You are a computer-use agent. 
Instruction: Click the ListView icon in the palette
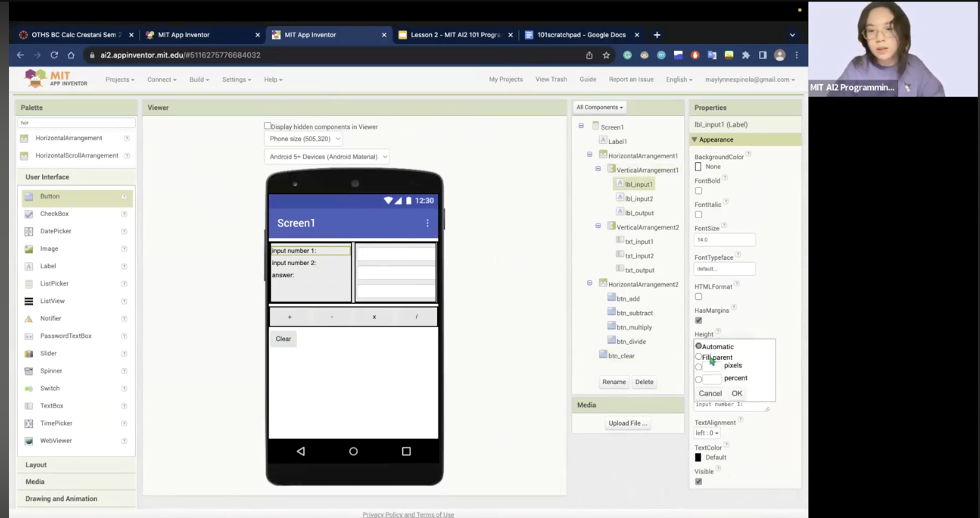29,301
